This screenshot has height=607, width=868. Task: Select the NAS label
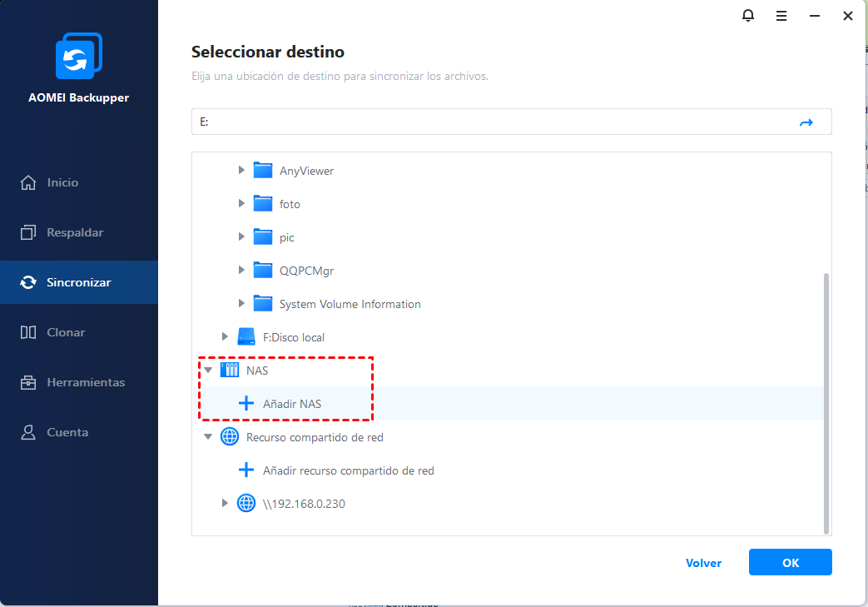coord(257,371)
